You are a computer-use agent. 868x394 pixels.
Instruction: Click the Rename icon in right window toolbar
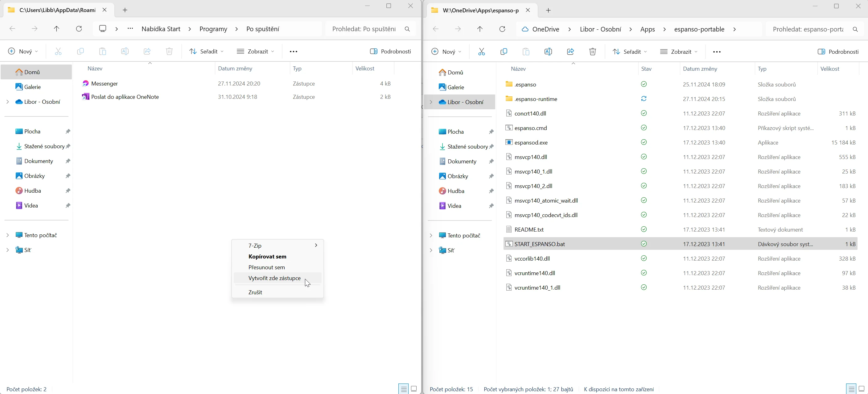point(548,52)
